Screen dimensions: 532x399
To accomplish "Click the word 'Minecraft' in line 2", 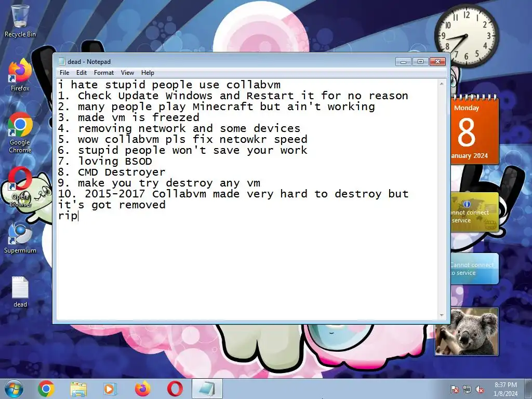I will 223,106.
